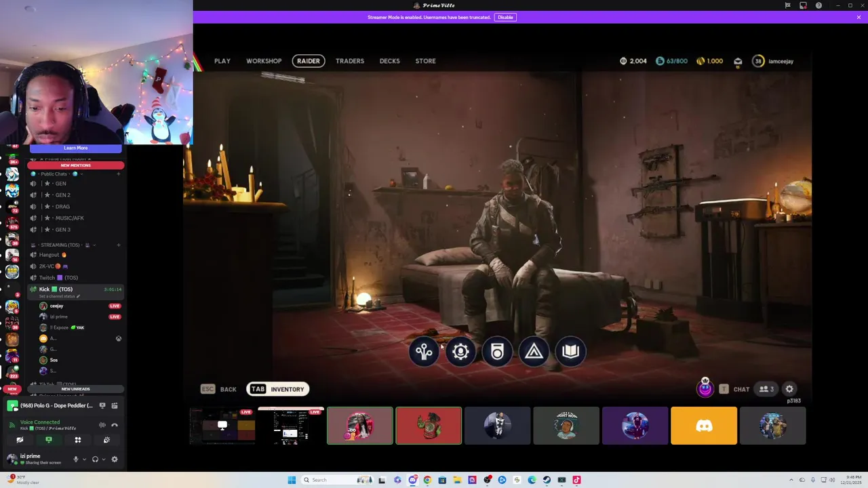Click the yellow Discord participant tile
The height and width of the screenshot is (488, 868).
(x=704, y=426)
